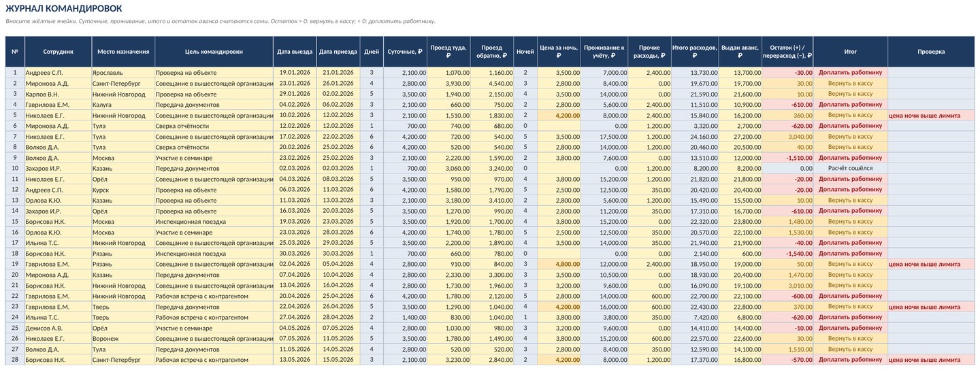Click the '4,540.00' return travel cell
The width and height of the screenshot is (980, 370).
point(491,83)
